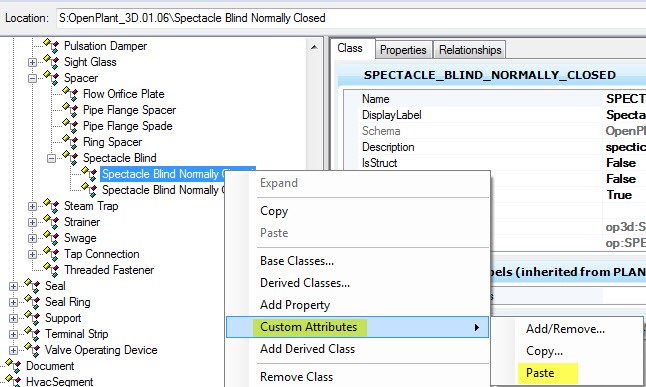Expand the Swage node
The width and height of the screenshot is (646, 387).
pos(32,238)
